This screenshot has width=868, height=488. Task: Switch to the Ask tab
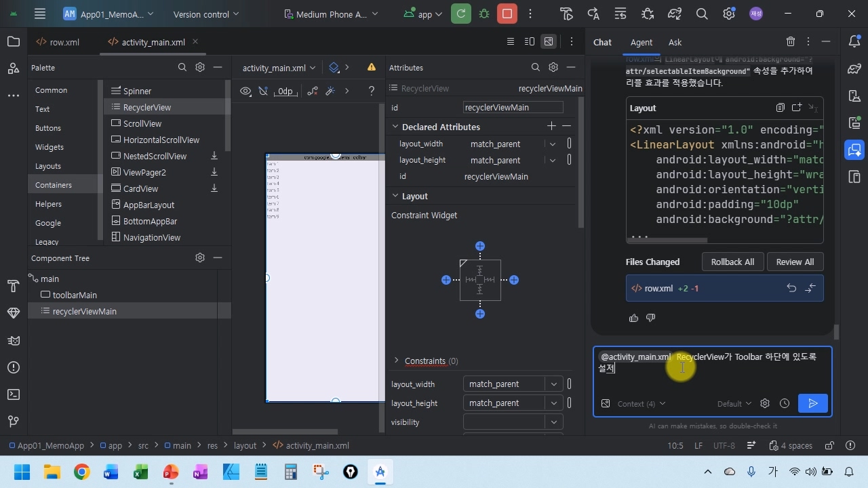(x=675, y=42)
